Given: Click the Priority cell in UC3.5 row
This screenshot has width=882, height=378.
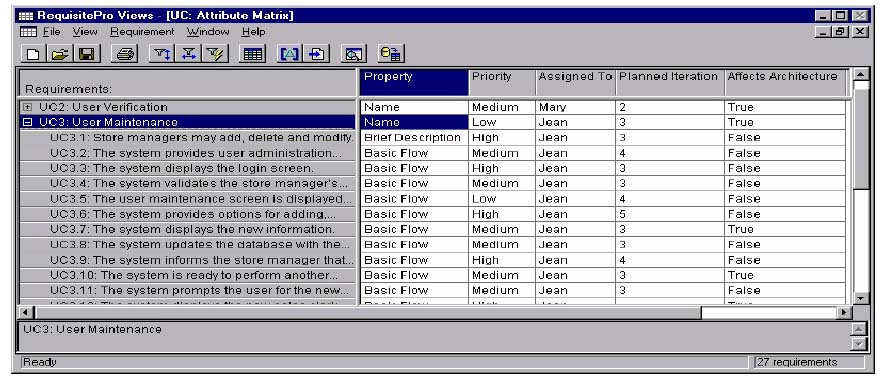Looking at the screenshot, I should click(502, 199).
